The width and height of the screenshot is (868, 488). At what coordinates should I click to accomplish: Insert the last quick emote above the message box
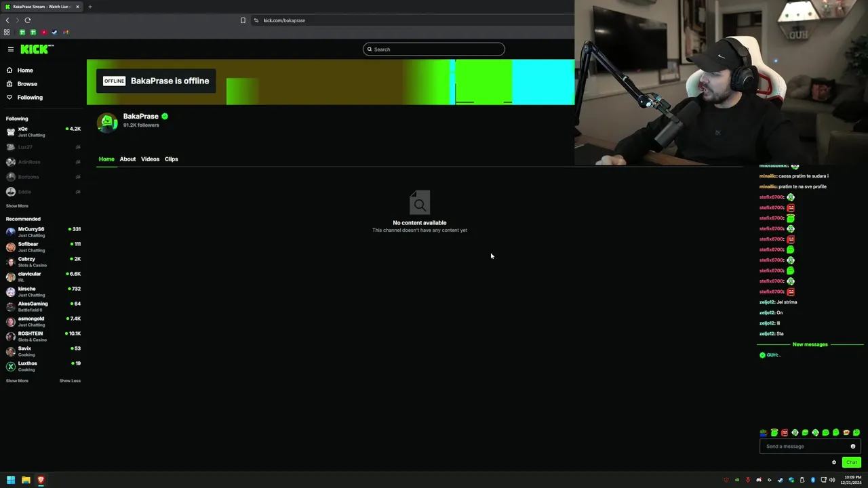pyautogui.click(x=856, y=432)
